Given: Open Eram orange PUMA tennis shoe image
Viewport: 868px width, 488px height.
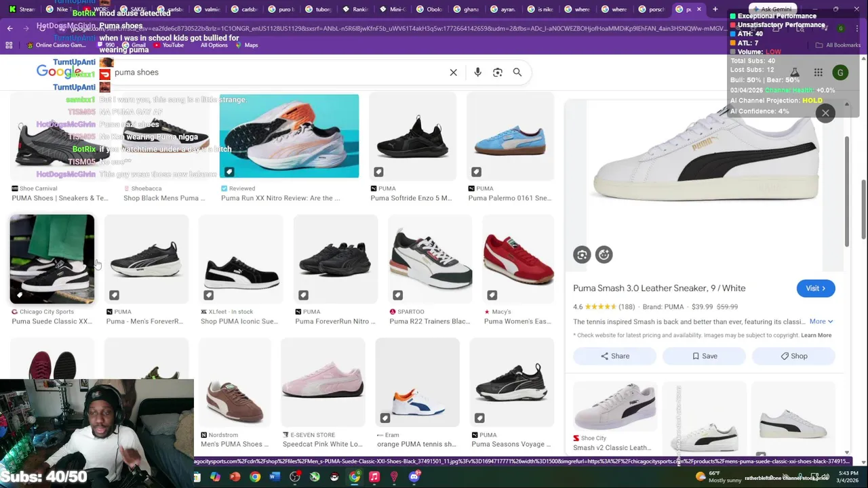Looking at the screenshot, I should pos(418,383).
